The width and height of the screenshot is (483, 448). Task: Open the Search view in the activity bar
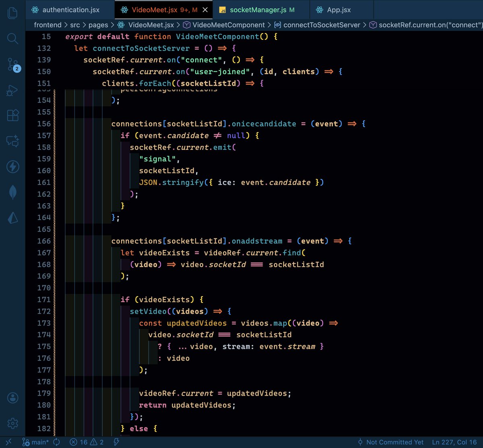pyautogui.click(x=12, y=39)
